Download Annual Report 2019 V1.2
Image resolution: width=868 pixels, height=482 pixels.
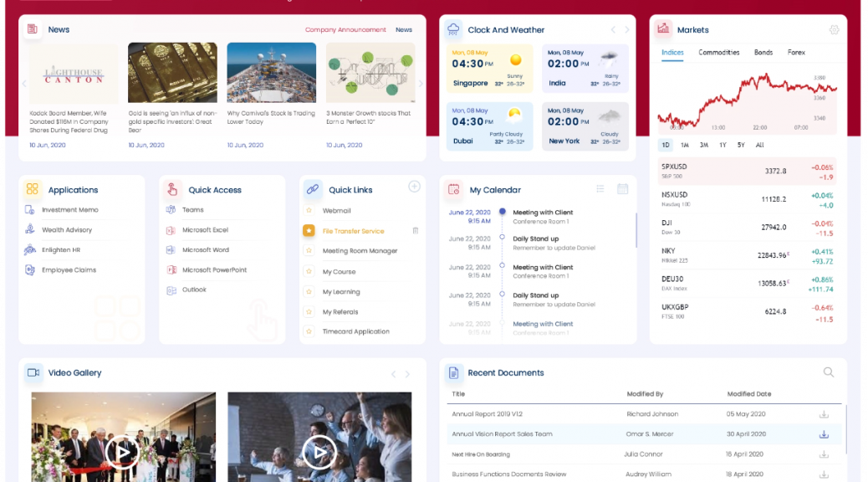824,414
